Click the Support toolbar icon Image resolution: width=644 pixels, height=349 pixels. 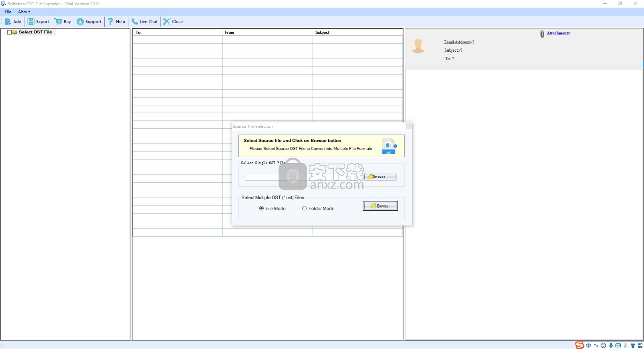click(x=80, y=22)
